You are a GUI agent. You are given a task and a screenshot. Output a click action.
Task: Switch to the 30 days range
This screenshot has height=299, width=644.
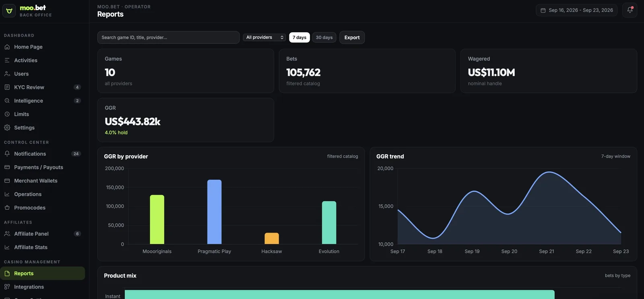pos(324,37)
